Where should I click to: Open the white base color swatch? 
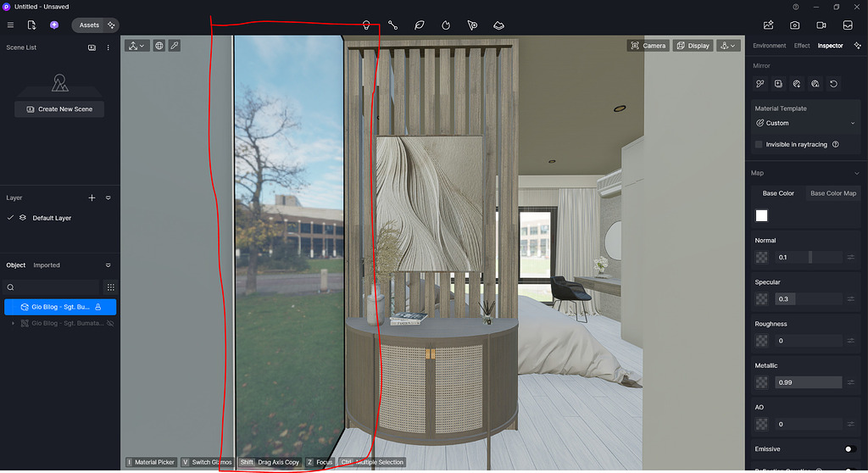pyautogui.click(x=762, y=215)
